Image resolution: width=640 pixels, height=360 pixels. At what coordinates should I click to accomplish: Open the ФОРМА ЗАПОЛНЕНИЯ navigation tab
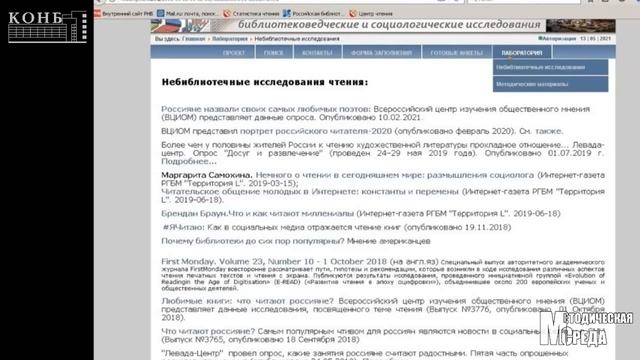(x=381, y=53)
